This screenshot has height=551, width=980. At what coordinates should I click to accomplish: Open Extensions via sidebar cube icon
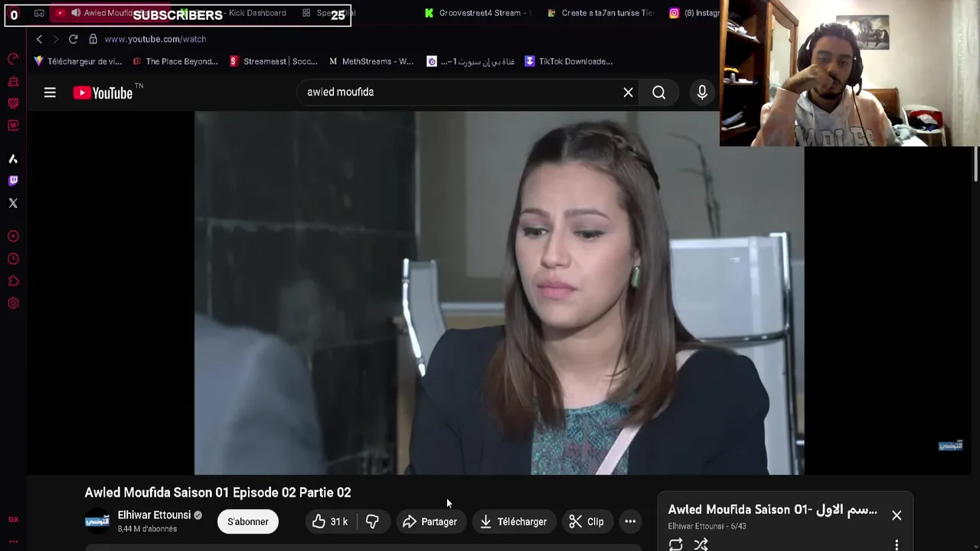click(x=13, y=281)
